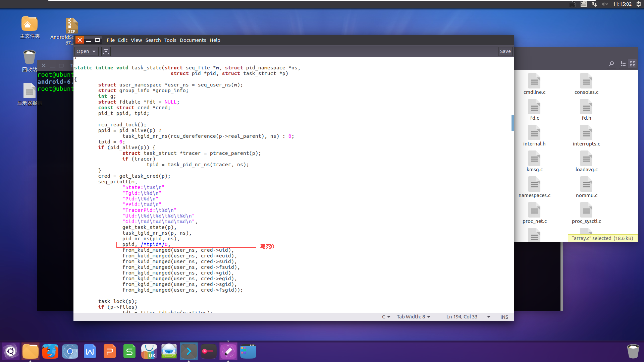Select the namespaces.c file

point(534,187)
